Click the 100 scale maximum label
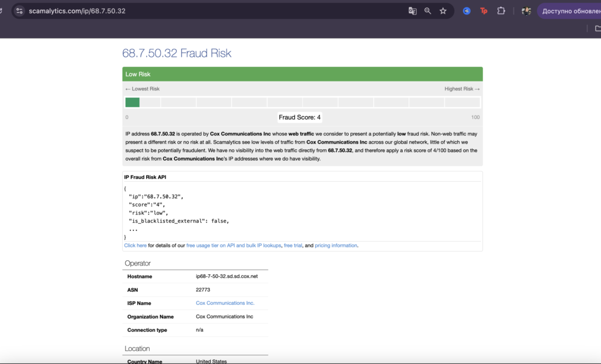The width and height of the screenshot is (601, 364). click(x=475, y=117)
